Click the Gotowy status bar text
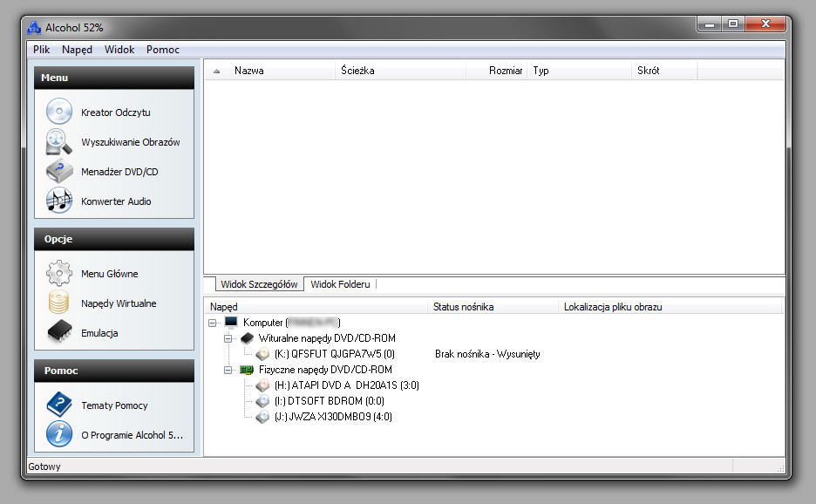816x504 pixels. pos(44,467)
